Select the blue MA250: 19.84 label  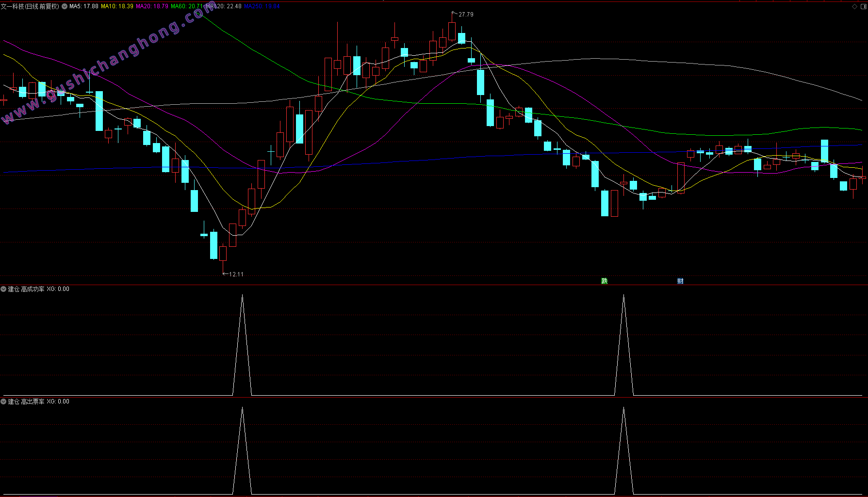262,6
